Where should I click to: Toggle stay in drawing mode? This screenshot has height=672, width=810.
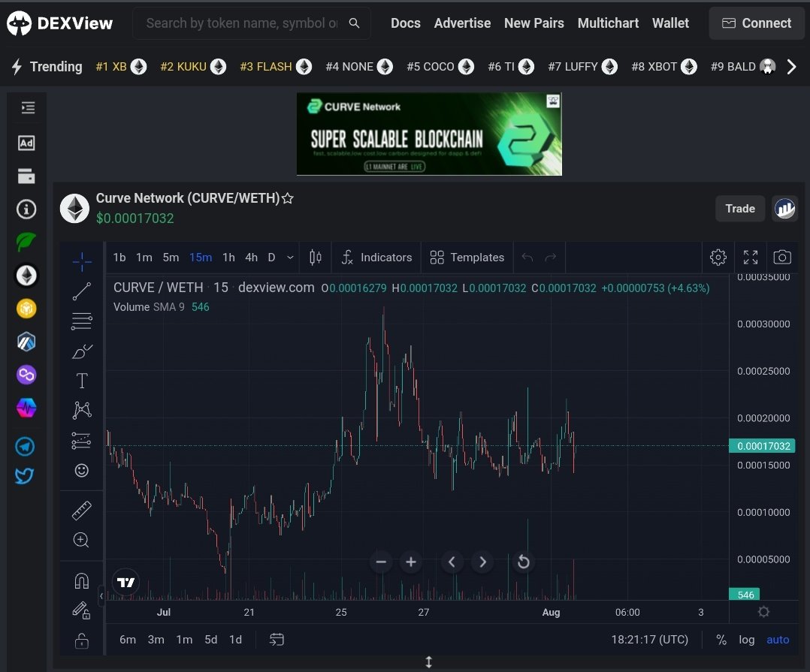(x=82, y=610)
